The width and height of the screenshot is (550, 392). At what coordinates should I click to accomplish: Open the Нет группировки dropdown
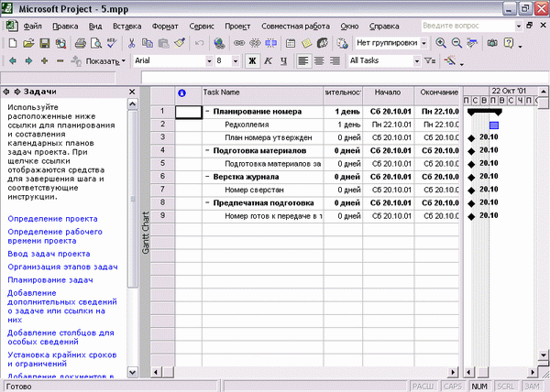[x=424, y=43]
